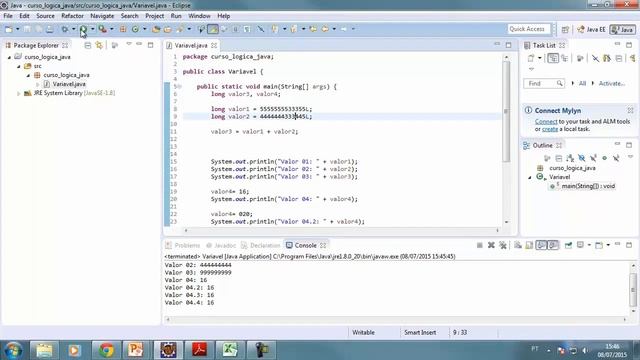
Task: Click the Run Last Tool external tools icon
Action: [102, 29]
